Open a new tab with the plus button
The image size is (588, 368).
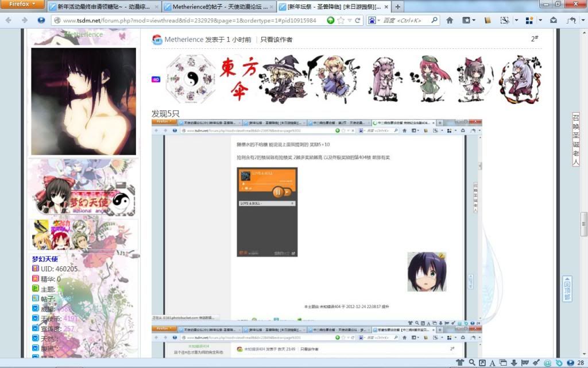coord(398,7)
